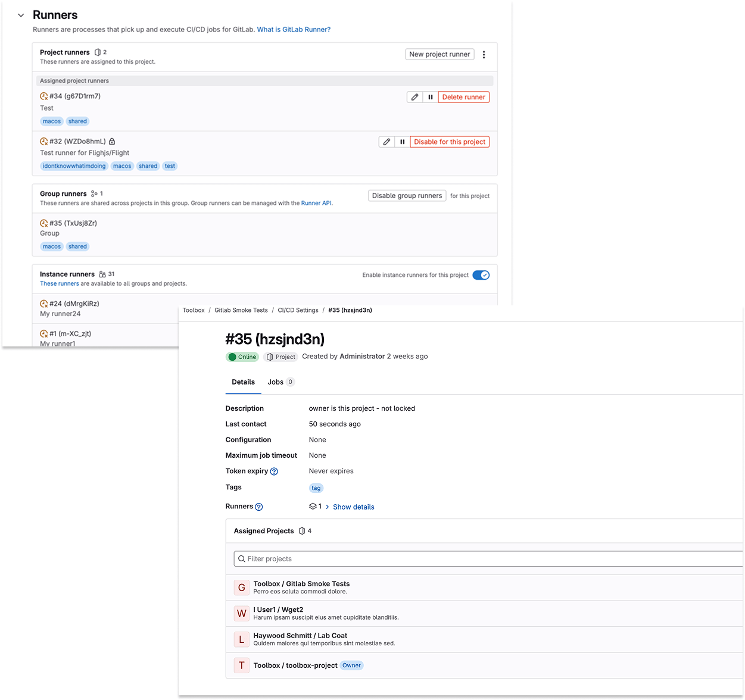The image size is (745, 700).
Task: Click the lock icon beside runner #32
Action: click(112, 142)
